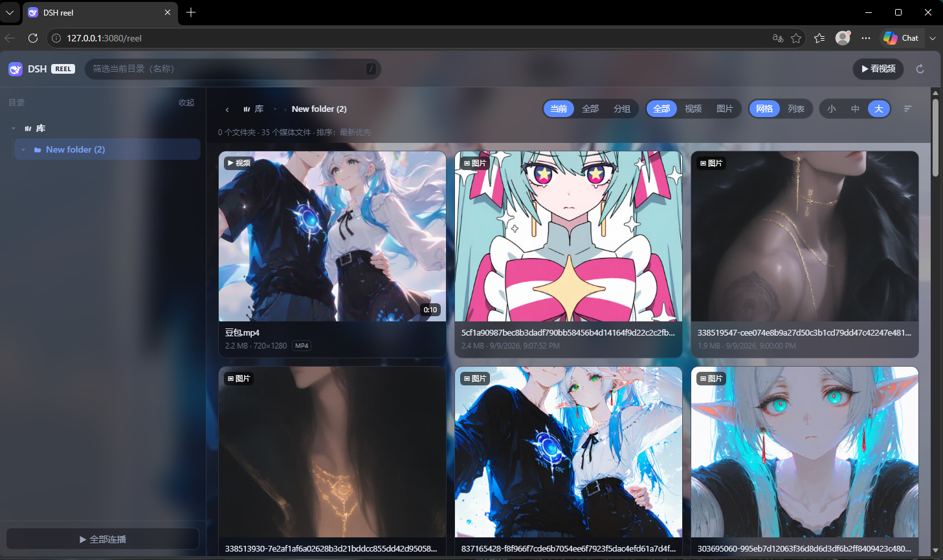This screenshot has height=560, width=943.
Task: Open Copilot Chat in the browser toolbar
Action: point(902,38)
